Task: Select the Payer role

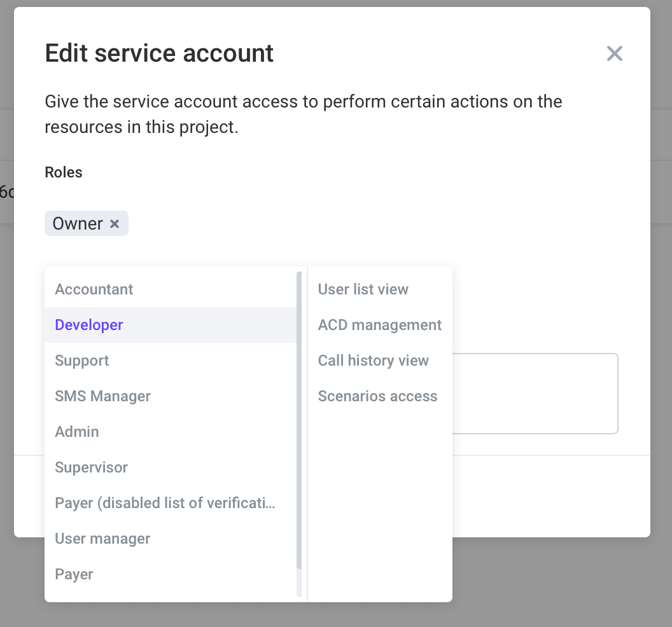Action: tap(74, 574)
